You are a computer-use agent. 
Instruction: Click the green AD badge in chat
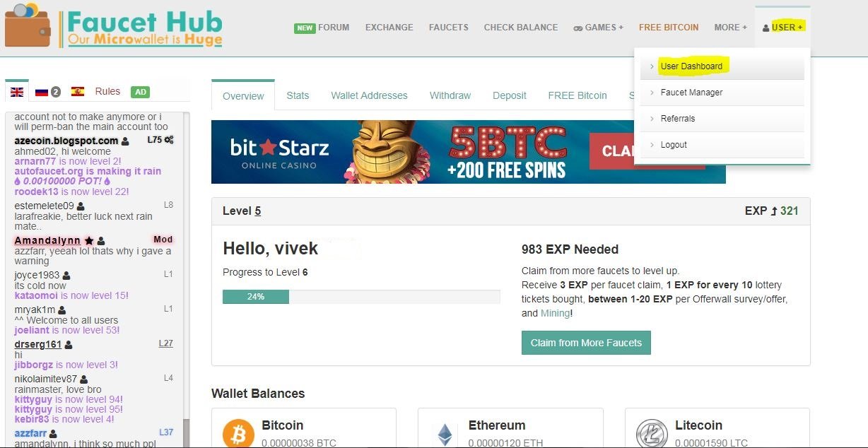[141, 92]
